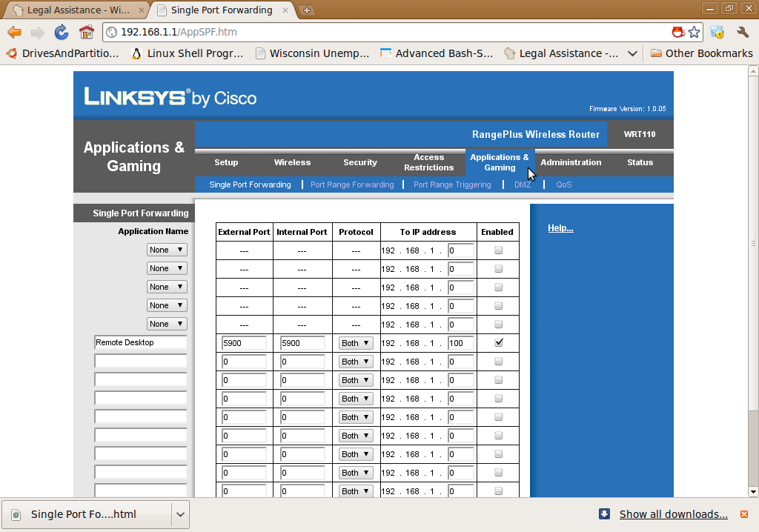The height and width of the screenshot is (532, 759).
Task: Click the browser Forward arrow
Action: coord(37,33)
